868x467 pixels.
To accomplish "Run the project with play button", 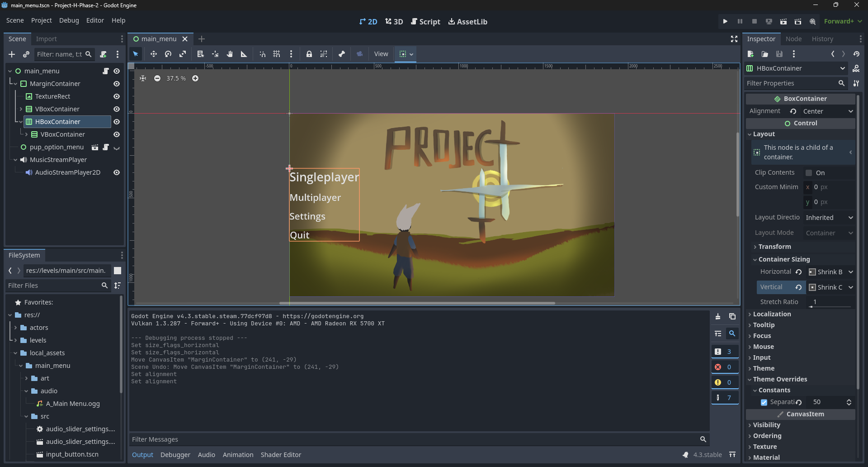I will pyautogui.click(x=726, y=21).
